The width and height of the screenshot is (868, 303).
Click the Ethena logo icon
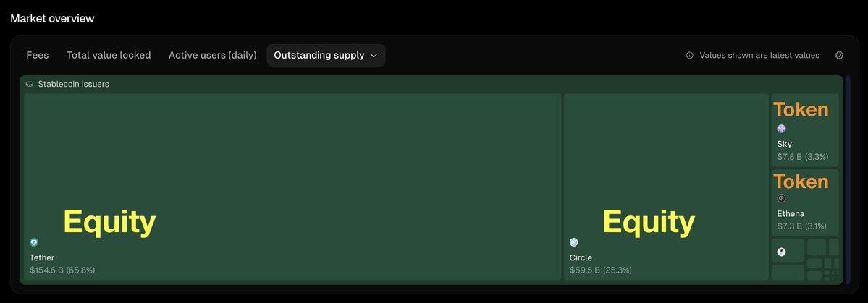781,198
